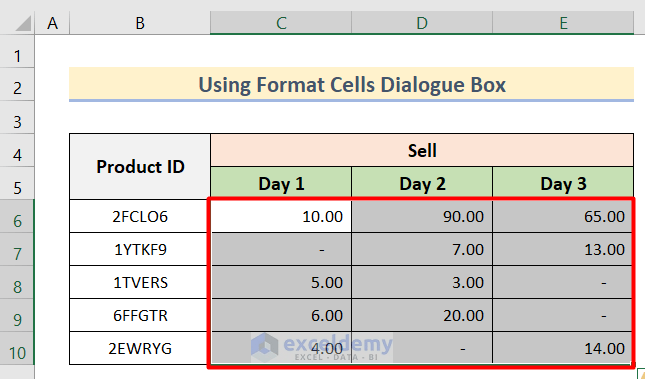The height and width of the screenshot is (379, 645).
Task: Select the Day 1 dash cell for 1YTKF9
Action: point(281,249)
